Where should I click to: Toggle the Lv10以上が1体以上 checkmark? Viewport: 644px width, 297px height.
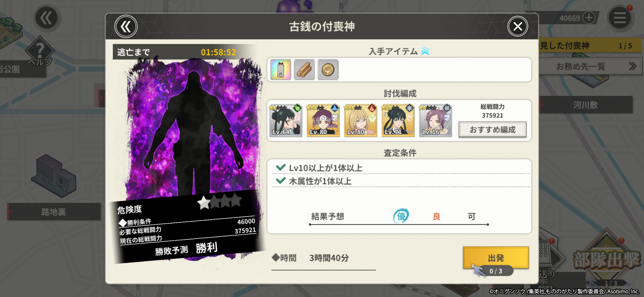pyautogui.click(x=281, y=167)
